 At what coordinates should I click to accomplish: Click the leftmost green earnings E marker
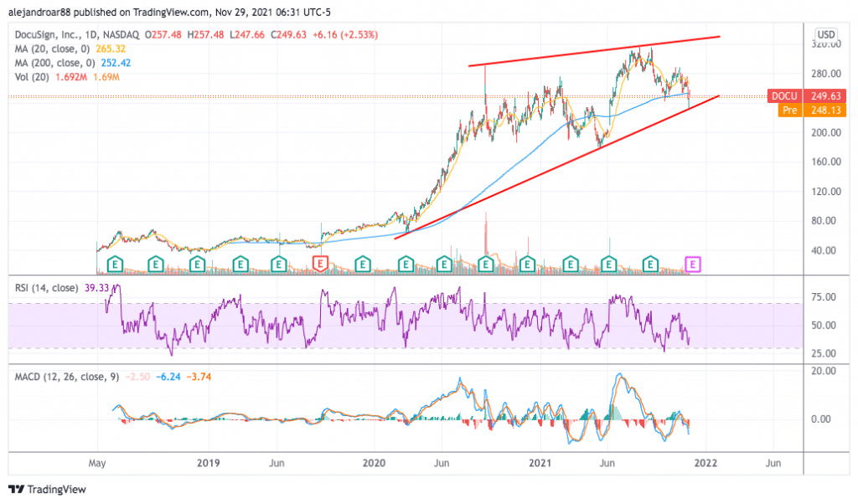115,265
